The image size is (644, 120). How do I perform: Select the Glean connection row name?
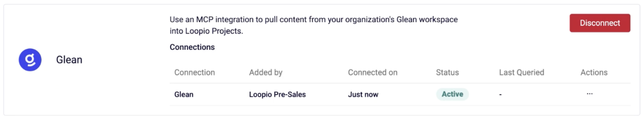tap(184, 94)
